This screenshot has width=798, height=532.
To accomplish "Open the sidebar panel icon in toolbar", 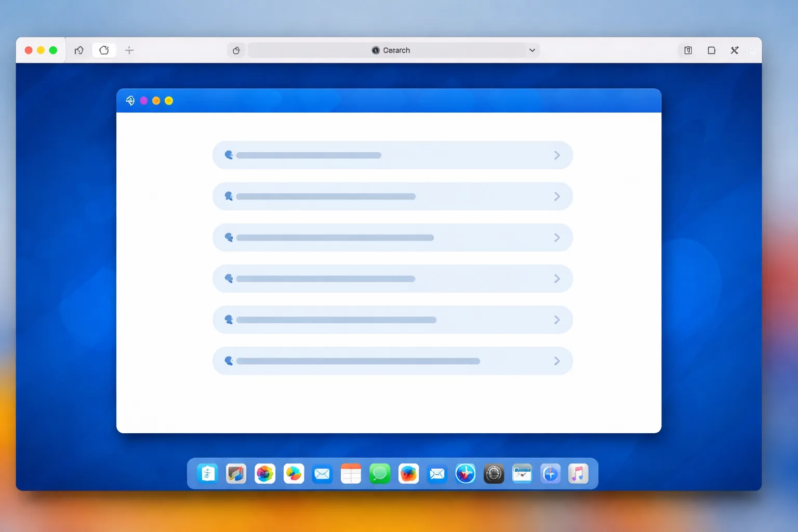I will point(688,50).
